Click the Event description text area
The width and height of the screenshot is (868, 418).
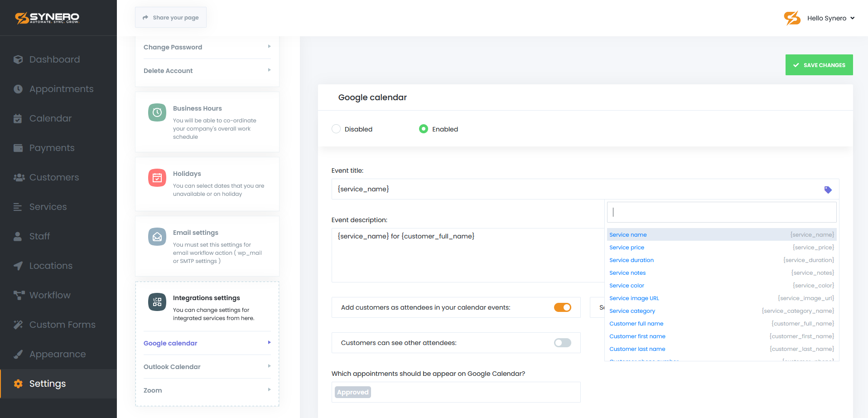pyautogui.click(x=468, y=255)
